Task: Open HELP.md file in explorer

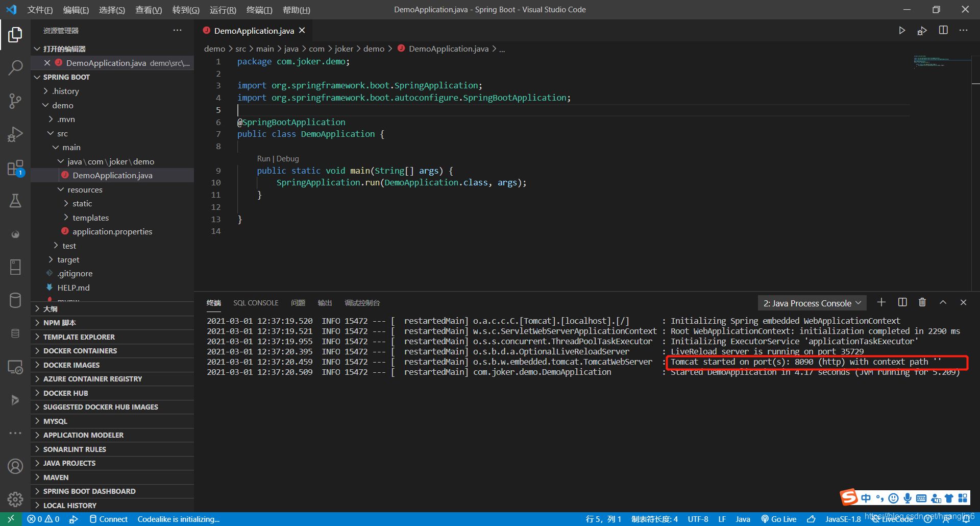Action: pyautogui.click(x=112, y=288)
